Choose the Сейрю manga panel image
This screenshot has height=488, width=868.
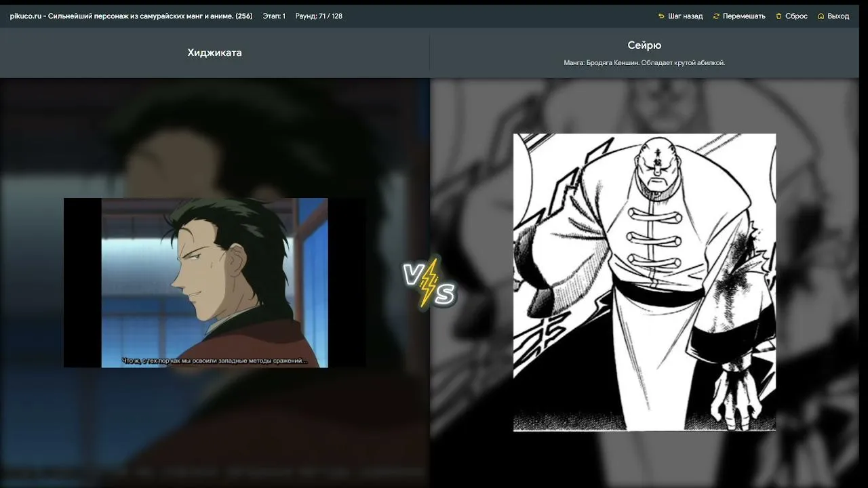point(644,282)
